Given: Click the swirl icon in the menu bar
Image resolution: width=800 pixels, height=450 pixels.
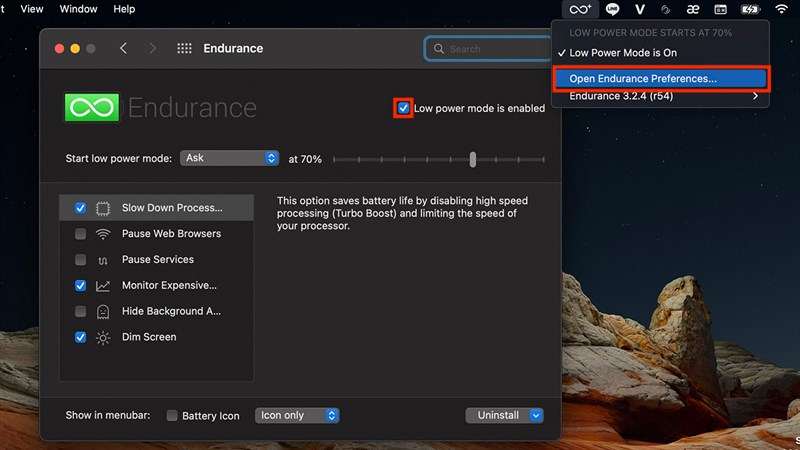Looking at the screenshot, I should point(665,9).
